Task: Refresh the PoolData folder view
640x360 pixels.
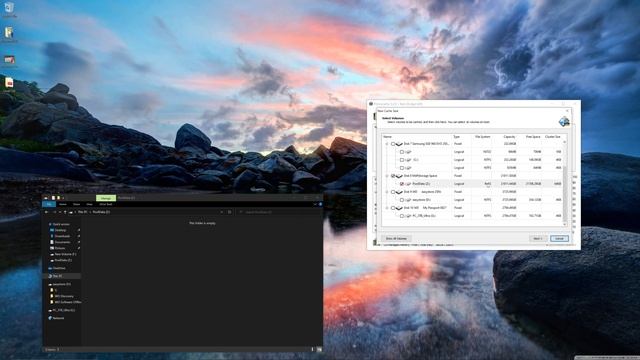Action: [x=229, y=212]
